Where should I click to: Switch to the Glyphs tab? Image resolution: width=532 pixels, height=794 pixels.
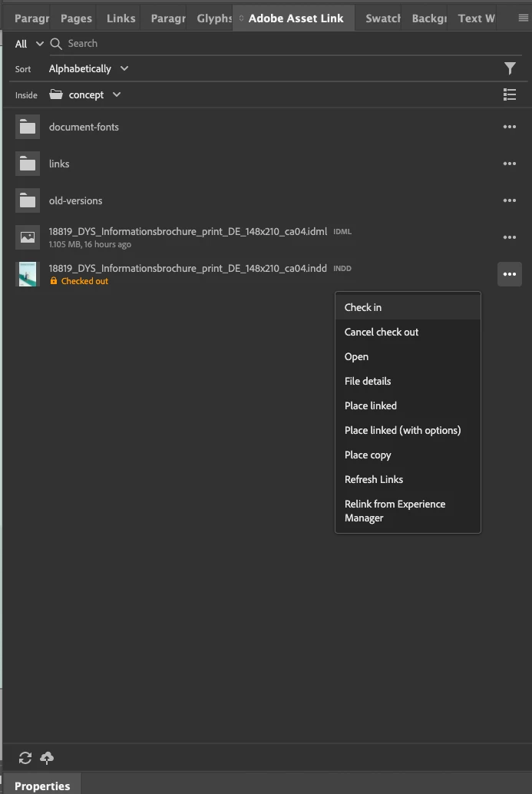(x=213, y=18)
